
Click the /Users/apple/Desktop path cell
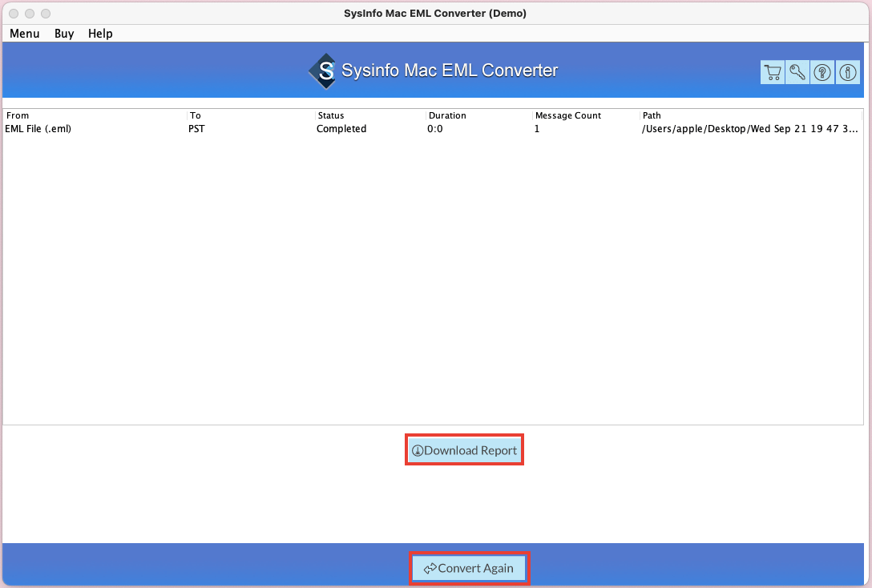click(x=749, y=129)
